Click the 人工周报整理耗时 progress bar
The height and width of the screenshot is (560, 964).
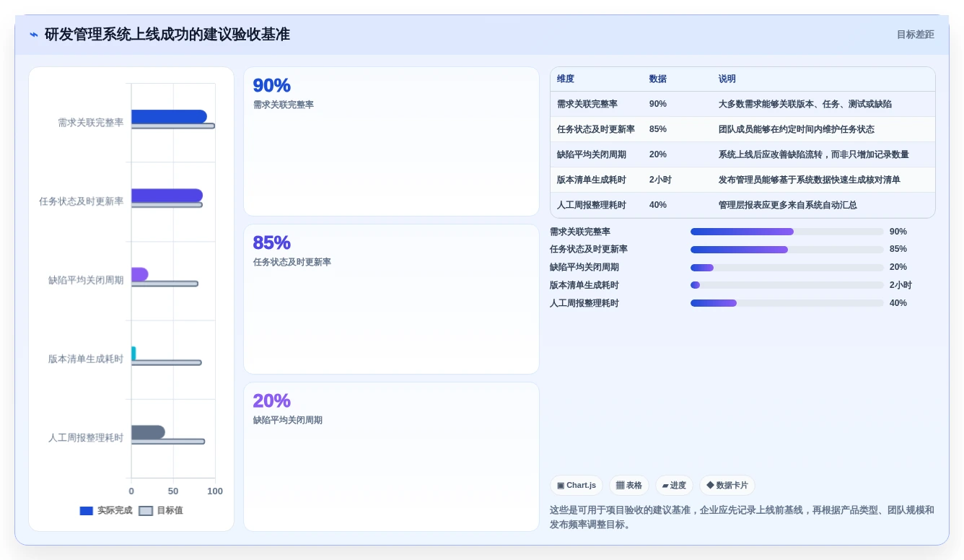786,303
